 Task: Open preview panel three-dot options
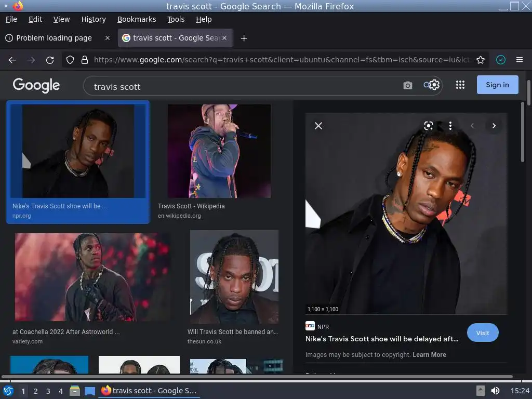(450, 126)
